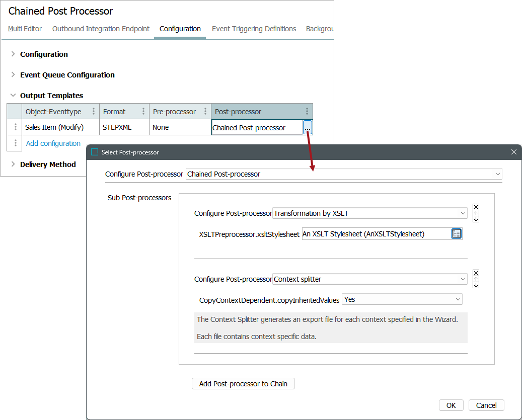The height and width of the screenshot is (420, 522).
Task: Open the Chained Post-processor dropdown
Action: (497, 174)
